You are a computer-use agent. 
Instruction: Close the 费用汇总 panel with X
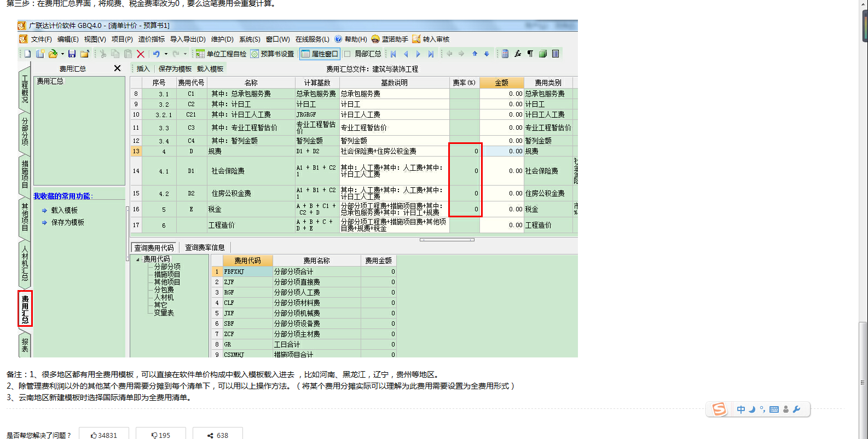point(117,68)
